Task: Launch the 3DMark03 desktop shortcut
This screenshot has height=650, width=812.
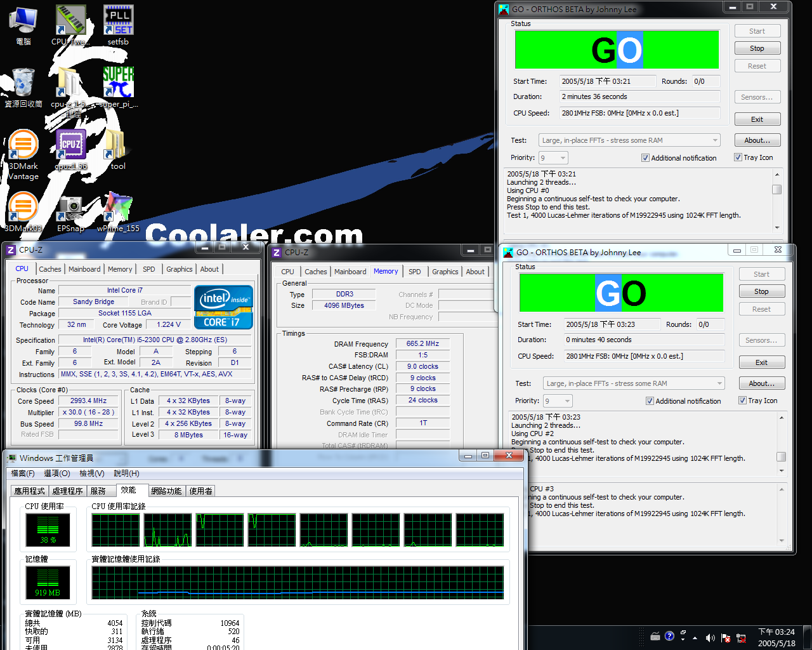Action: coord(23,212)
